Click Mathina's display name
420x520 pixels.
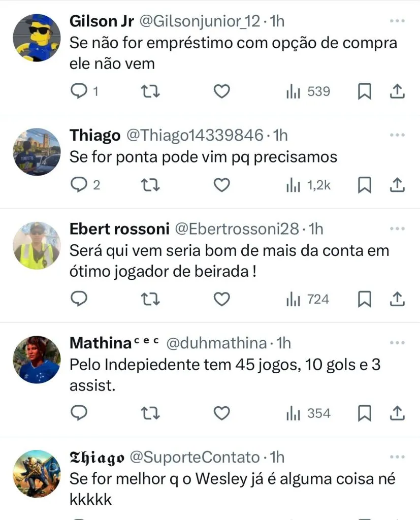click(100, 343)
